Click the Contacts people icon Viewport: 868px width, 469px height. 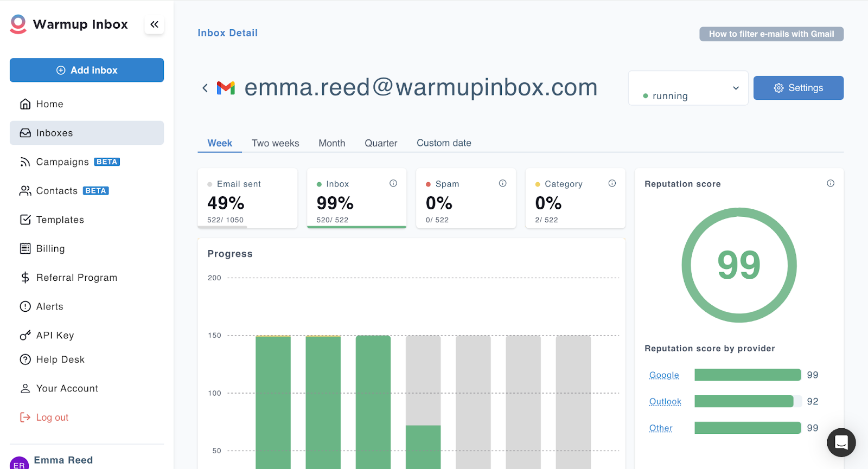click(25, 191)
